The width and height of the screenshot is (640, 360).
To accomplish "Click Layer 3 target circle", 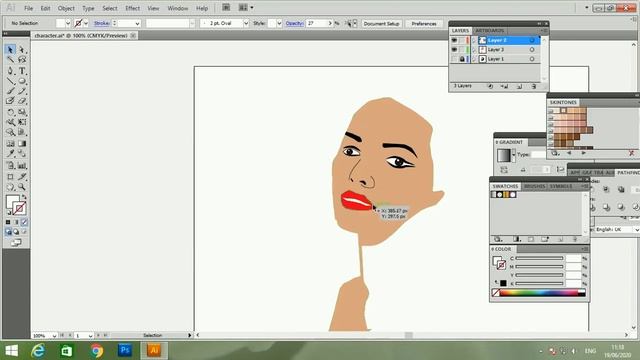I will point(532,49).
